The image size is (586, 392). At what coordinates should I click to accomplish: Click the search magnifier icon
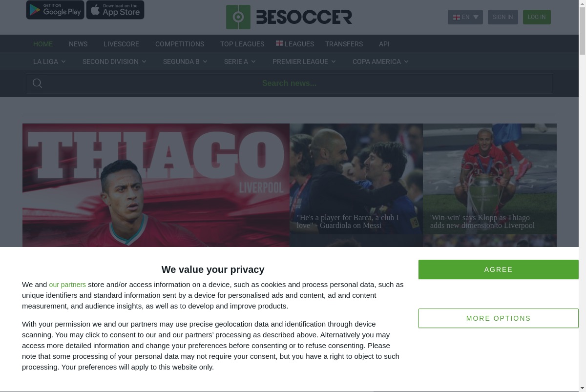(x=37, y=83)
